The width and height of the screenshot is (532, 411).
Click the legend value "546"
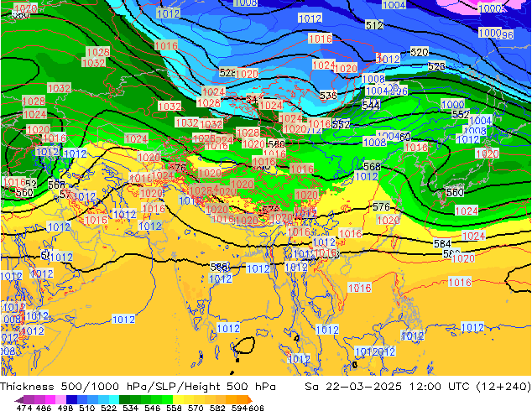tap(153, 408)
